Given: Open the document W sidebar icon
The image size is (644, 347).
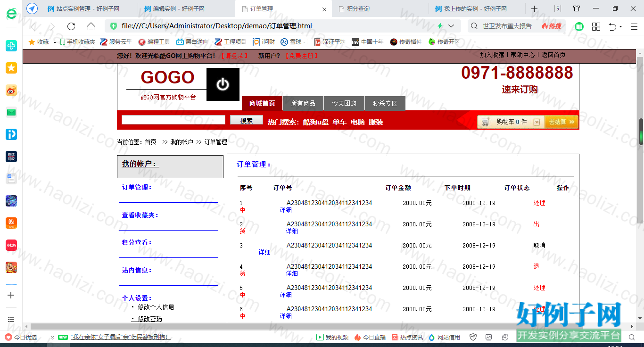Looking at the screenshot, I should (11, 179).
